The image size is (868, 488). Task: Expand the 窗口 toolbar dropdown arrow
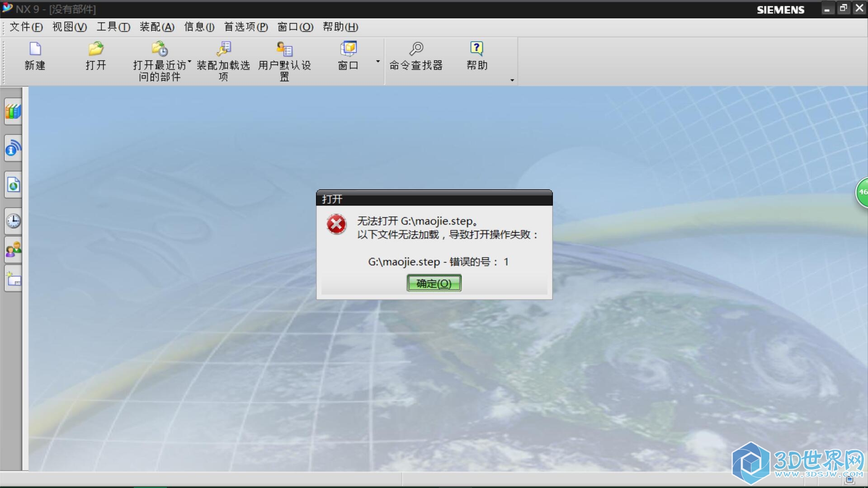point(378,61)
